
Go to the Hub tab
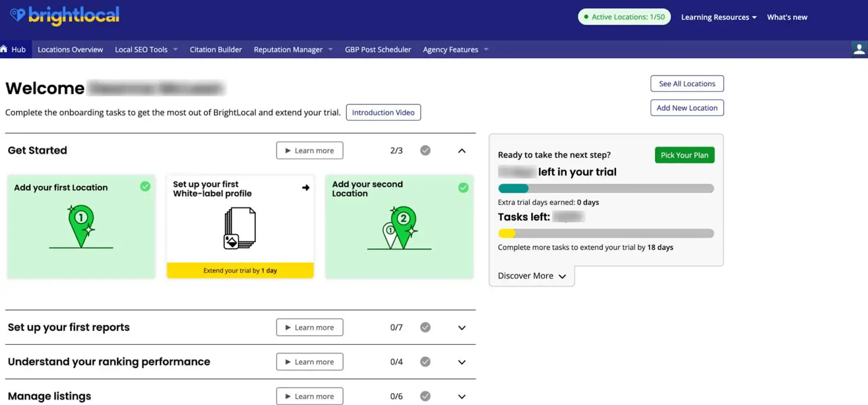tap(16, 49)
